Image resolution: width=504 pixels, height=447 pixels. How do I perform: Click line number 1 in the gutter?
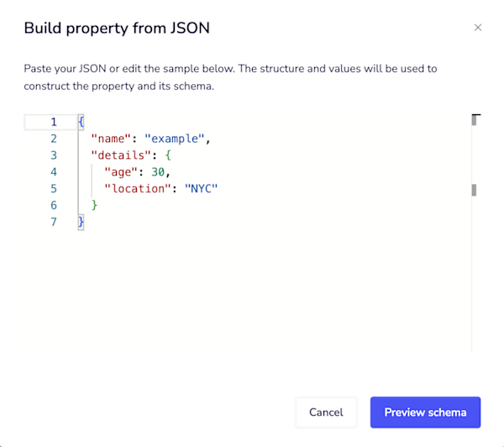coord(54,122)
